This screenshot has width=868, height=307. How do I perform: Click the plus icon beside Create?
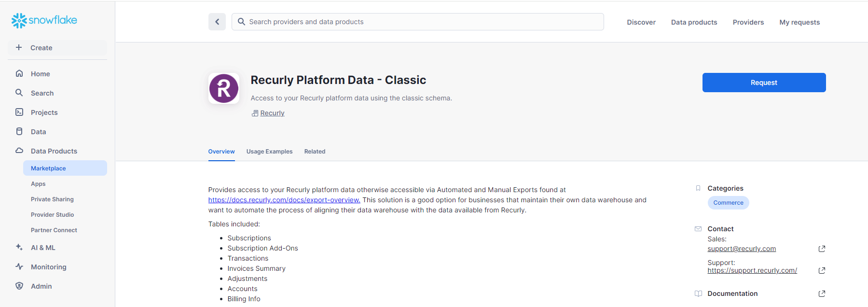19,47
